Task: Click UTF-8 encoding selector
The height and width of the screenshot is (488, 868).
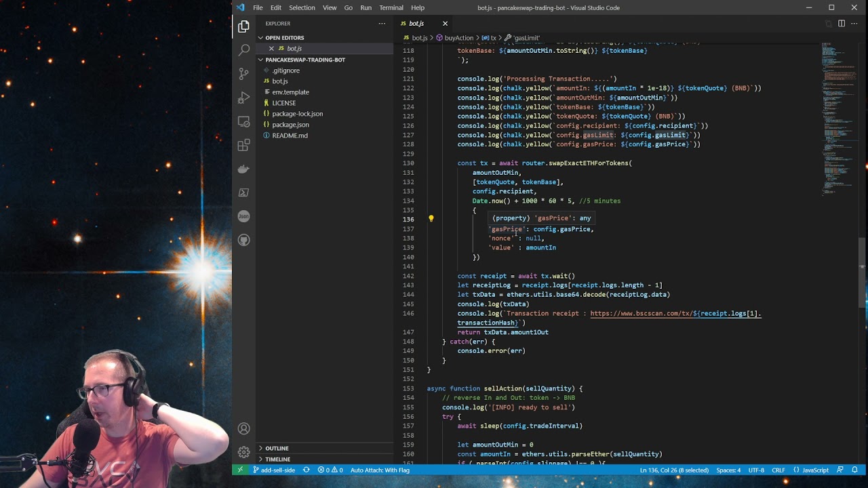Action: 756,470
